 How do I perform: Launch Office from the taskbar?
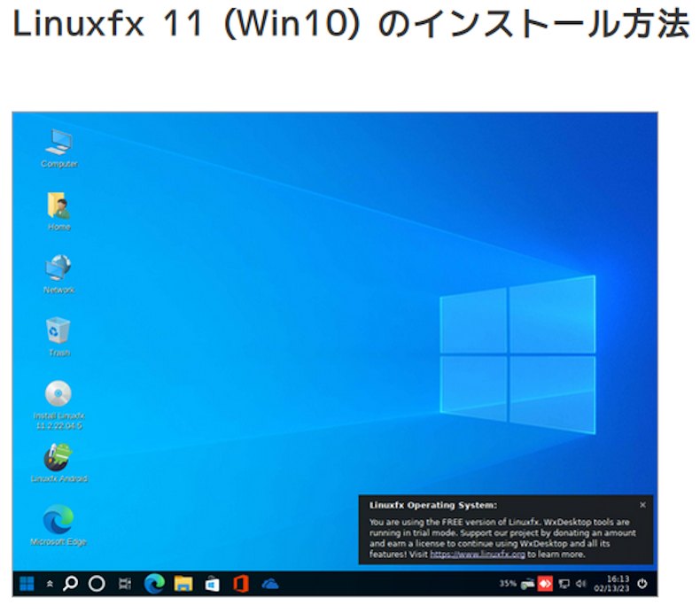pyautogui.click(x=240, y=584)
